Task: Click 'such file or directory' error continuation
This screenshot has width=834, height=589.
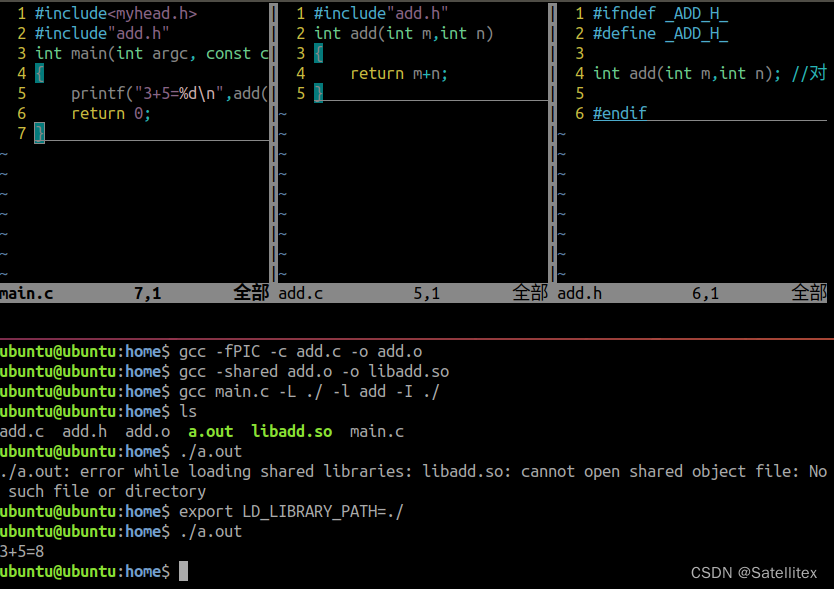Action: 107,492
